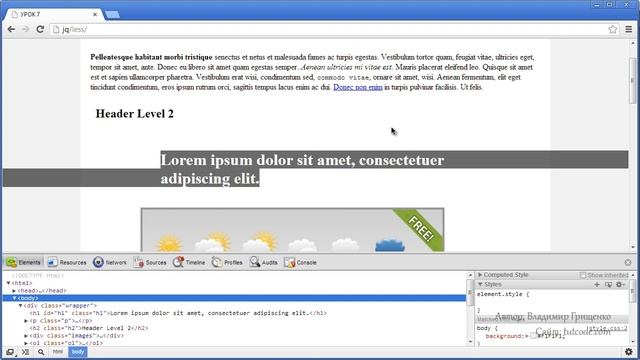Image resolution: width=640 pixels, height=360 pixels.
Task: Expand the div class images node
Action: pos(26,336)
